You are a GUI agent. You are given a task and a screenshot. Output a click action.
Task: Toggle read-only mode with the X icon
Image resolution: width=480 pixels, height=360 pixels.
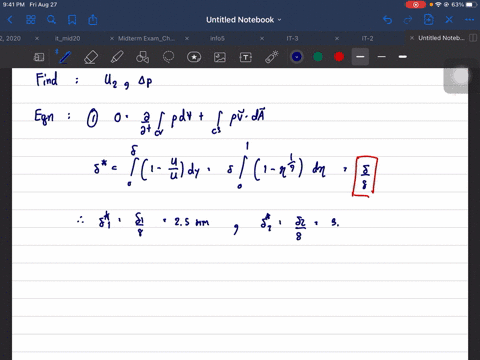(449, 20)
